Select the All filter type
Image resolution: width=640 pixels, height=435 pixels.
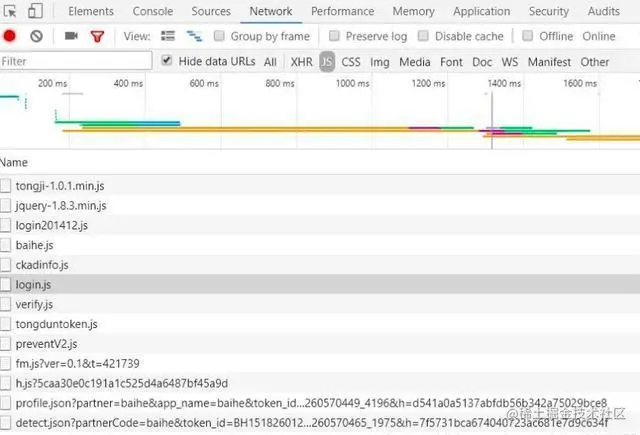(x=270, y=62)
